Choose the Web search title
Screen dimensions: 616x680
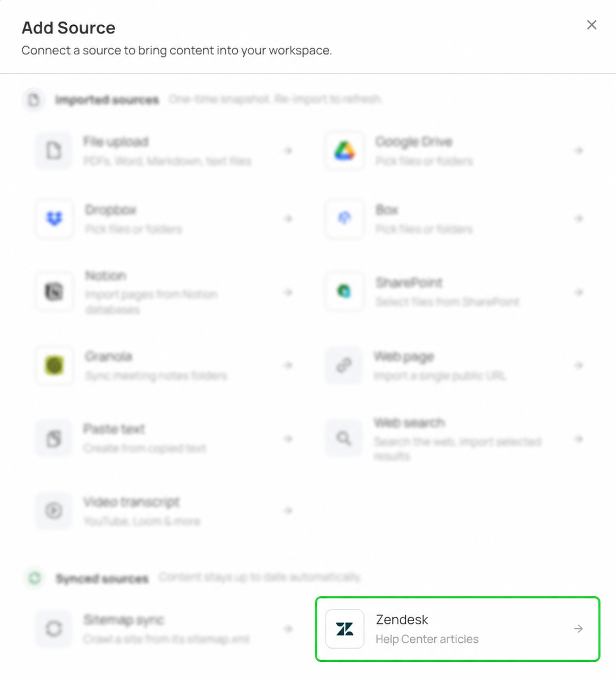[410, 422]
